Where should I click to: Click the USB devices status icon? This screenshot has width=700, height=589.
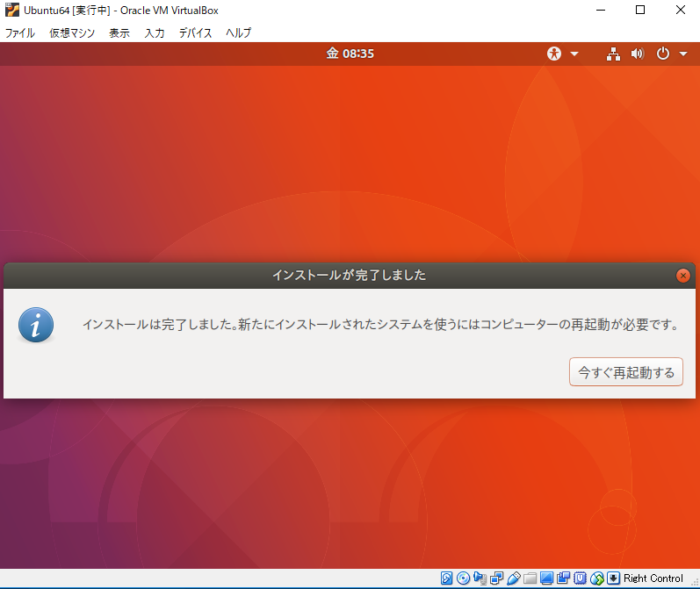pos(514,578)
